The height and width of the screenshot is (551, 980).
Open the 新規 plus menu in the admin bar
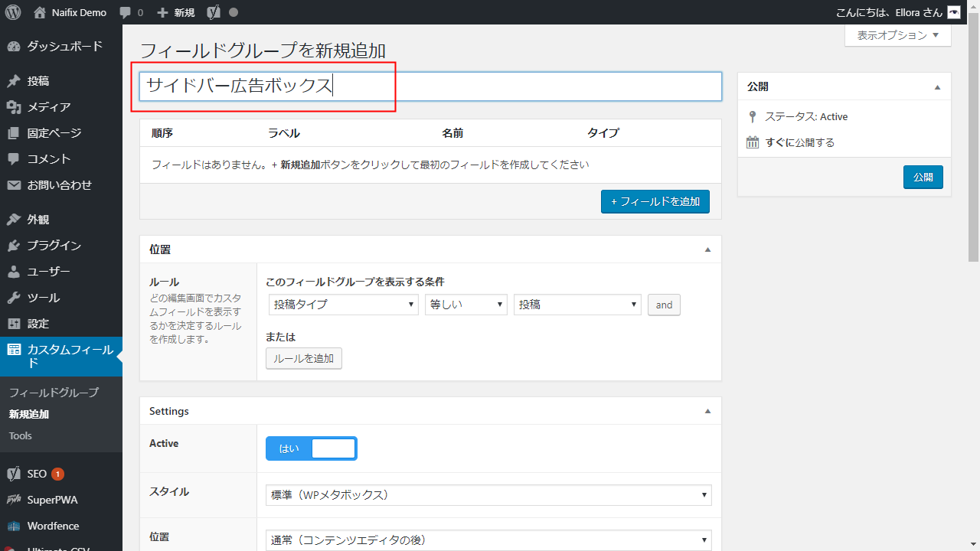coord(175,13)
